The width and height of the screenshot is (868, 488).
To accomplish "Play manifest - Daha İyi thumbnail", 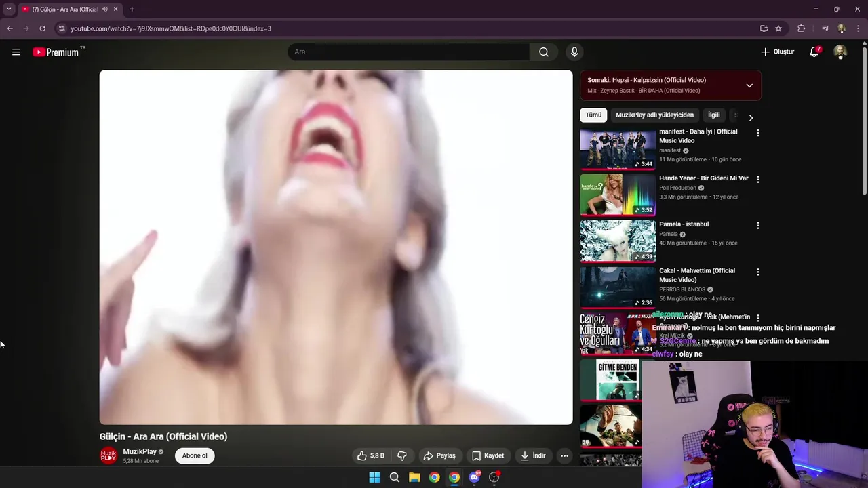I will coord(618,148).
